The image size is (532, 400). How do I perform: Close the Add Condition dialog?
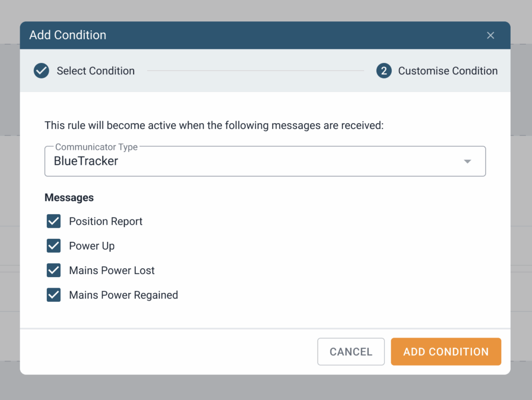pyautogui.click(x=490, y=35)
